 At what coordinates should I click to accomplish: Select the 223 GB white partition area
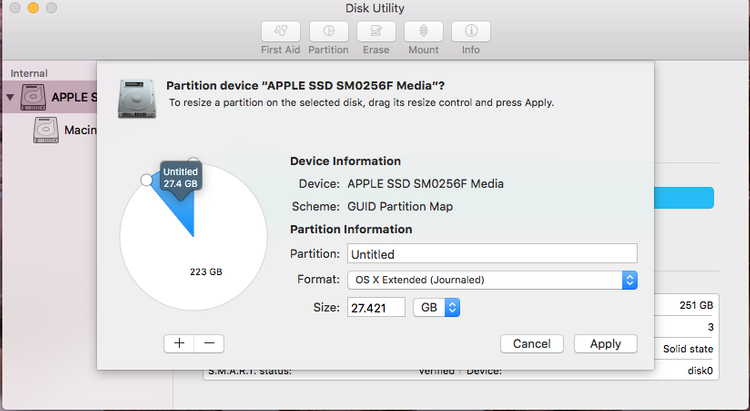click(x=206, y=272)
